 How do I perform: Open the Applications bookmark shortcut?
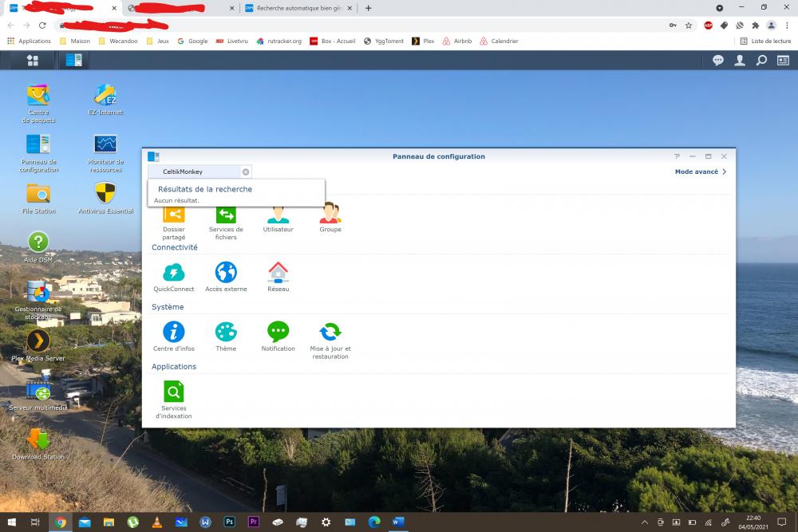click(29, 41)
